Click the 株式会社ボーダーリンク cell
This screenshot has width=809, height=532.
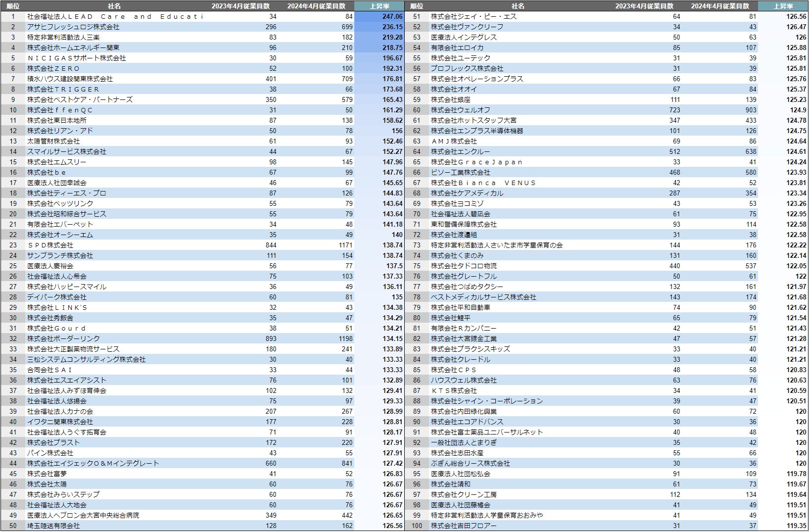(x=63, y=339)
